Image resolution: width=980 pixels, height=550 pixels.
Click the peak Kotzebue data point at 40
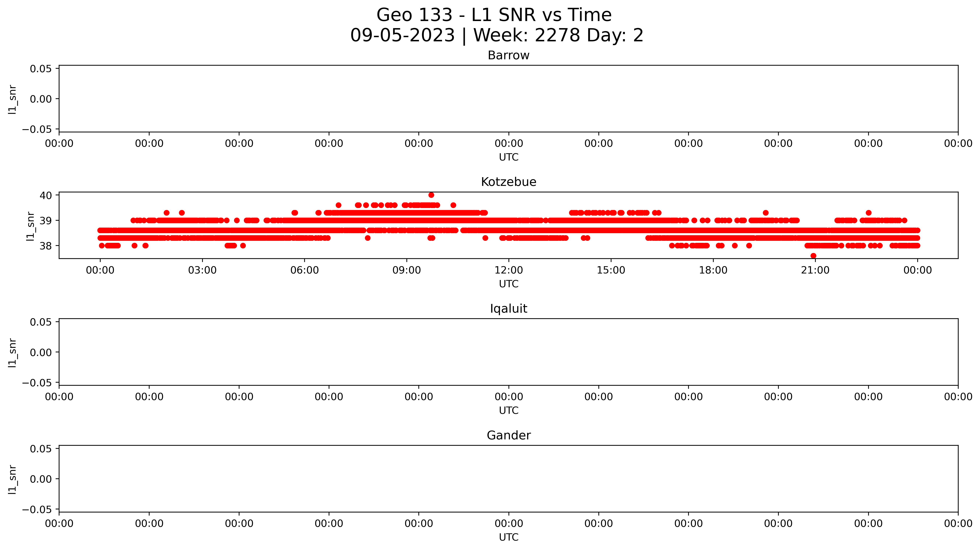pyautogui.click(x=431, y=195)
